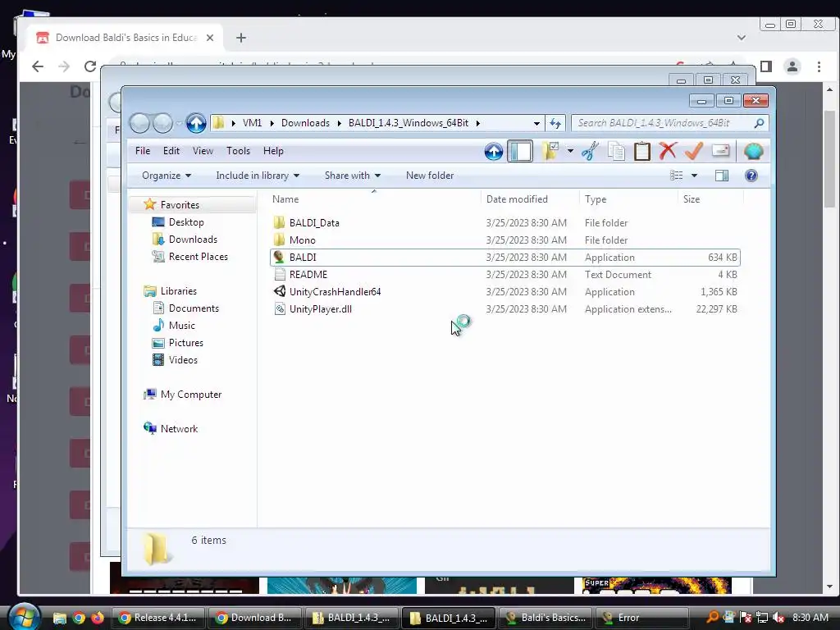Open Recent Places in the navigation pane
The width and height of the screenshot is (840, 630).
199,257
